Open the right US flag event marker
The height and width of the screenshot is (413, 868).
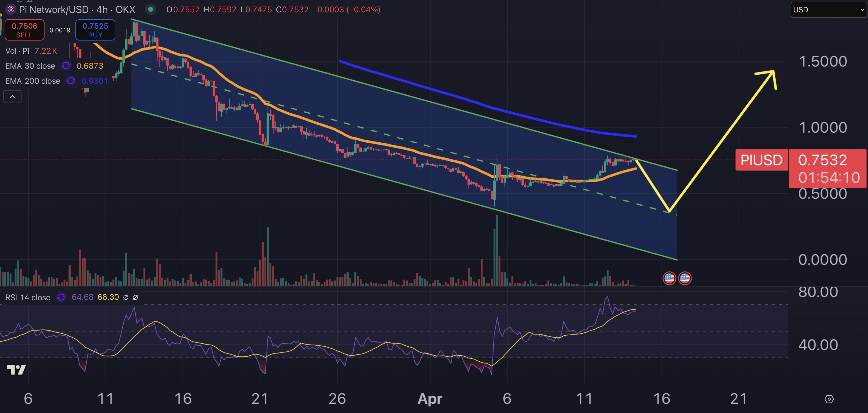pos(685,278)
